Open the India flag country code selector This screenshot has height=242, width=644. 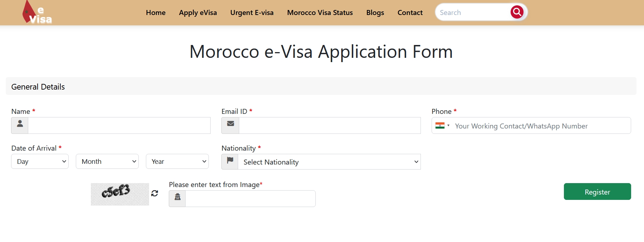click(442, 126)
